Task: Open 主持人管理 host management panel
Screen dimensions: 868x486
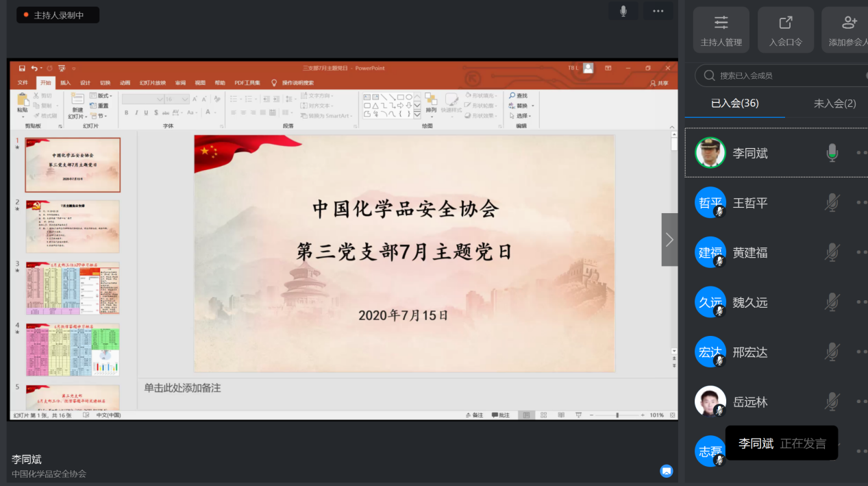Action: [721, 30]
